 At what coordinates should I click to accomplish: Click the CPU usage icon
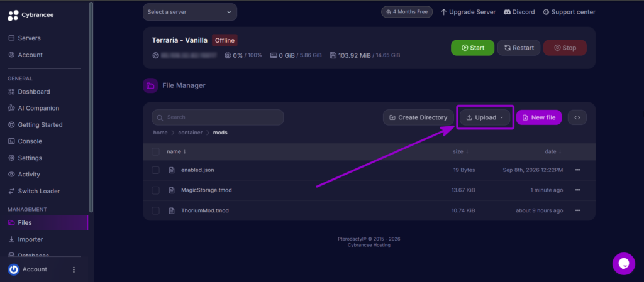pos(228,55)
